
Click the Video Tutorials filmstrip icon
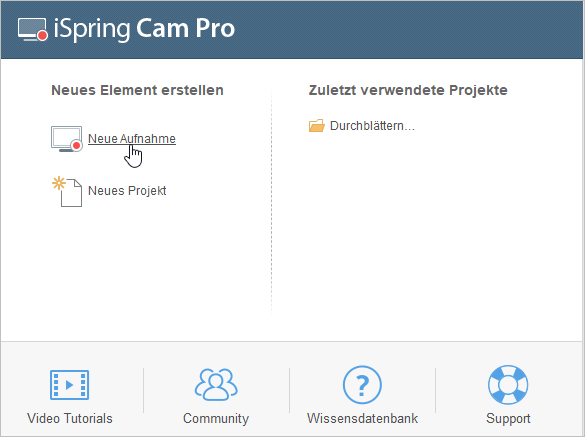click(69, 385)
